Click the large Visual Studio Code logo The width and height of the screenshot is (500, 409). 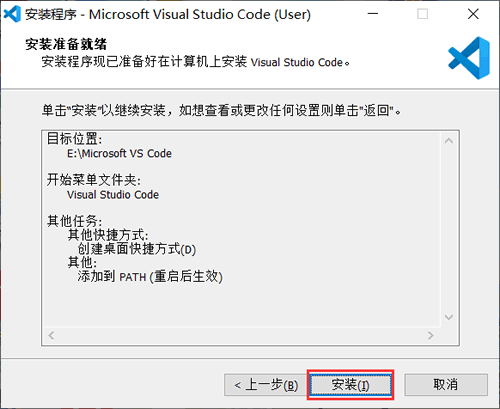coord(469,58)
